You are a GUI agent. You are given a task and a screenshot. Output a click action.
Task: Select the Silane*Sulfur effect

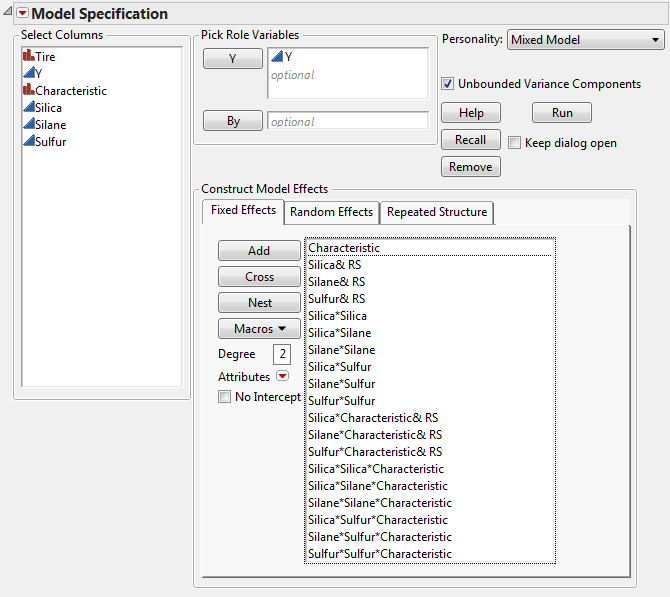click(x=430, y=384)
